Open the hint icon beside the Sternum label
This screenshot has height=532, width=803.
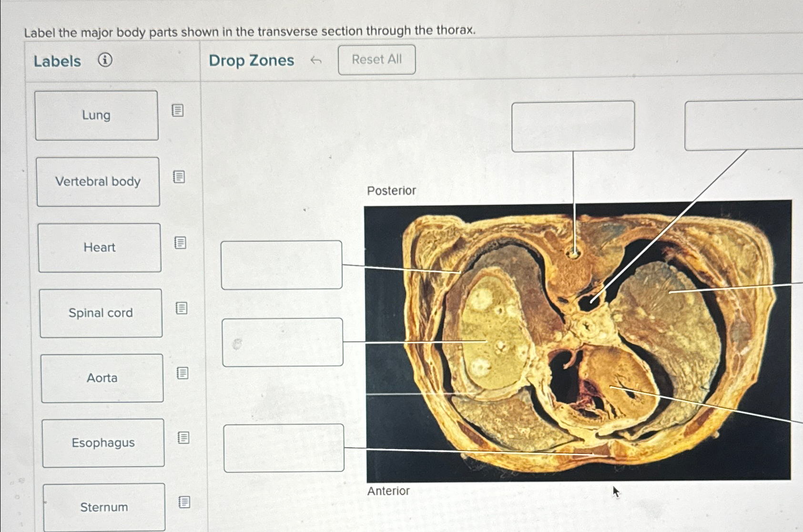tap(184, 502)
